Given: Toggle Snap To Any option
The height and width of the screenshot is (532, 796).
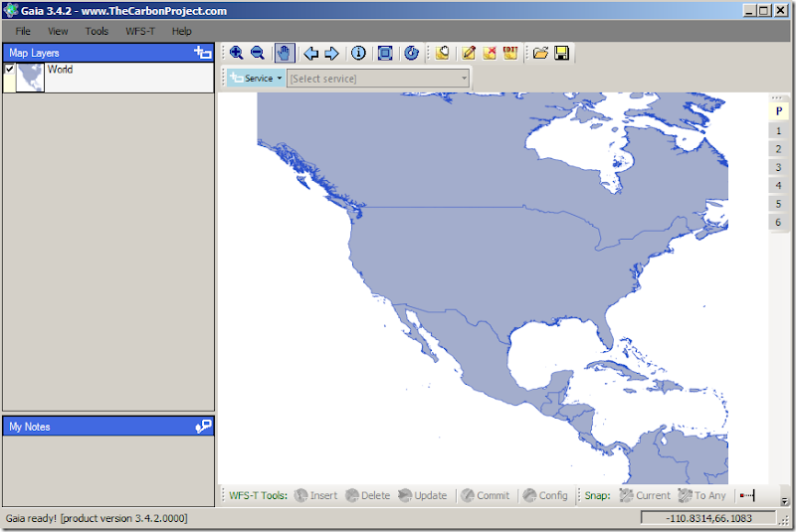Looking at the screenshot, I should [702, 495].
